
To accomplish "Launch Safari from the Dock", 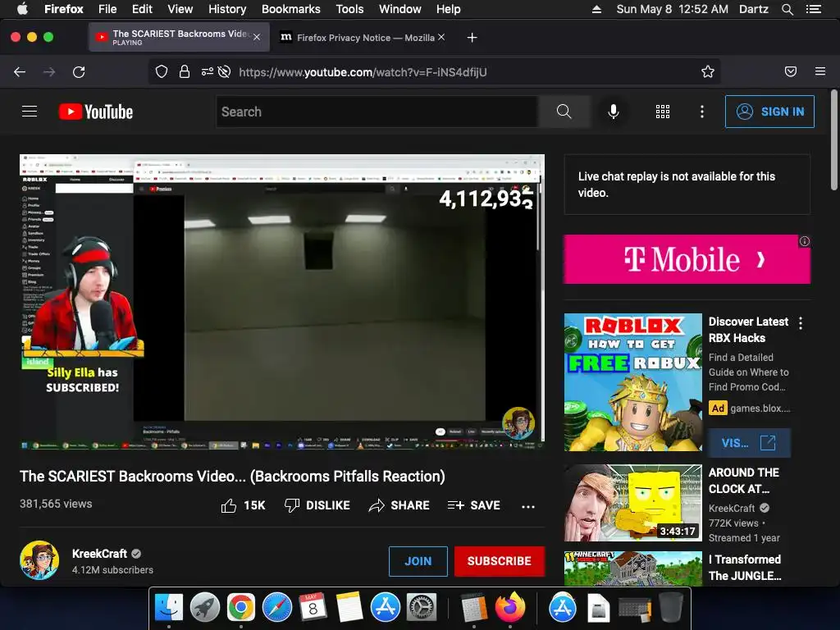I will click(x=277, y=608).
